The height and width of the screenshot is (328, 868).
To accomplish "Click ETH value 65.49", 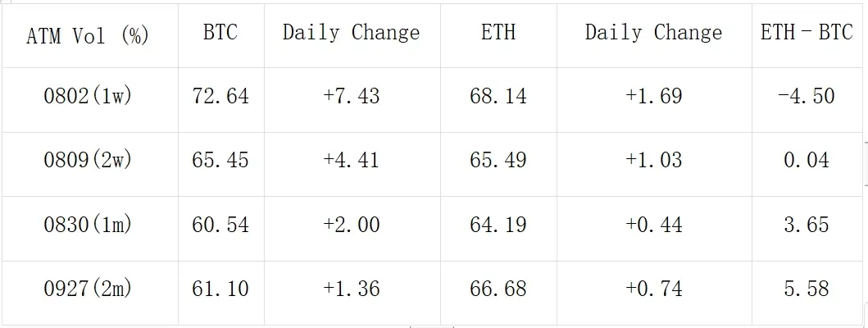I will pos(498,160).
